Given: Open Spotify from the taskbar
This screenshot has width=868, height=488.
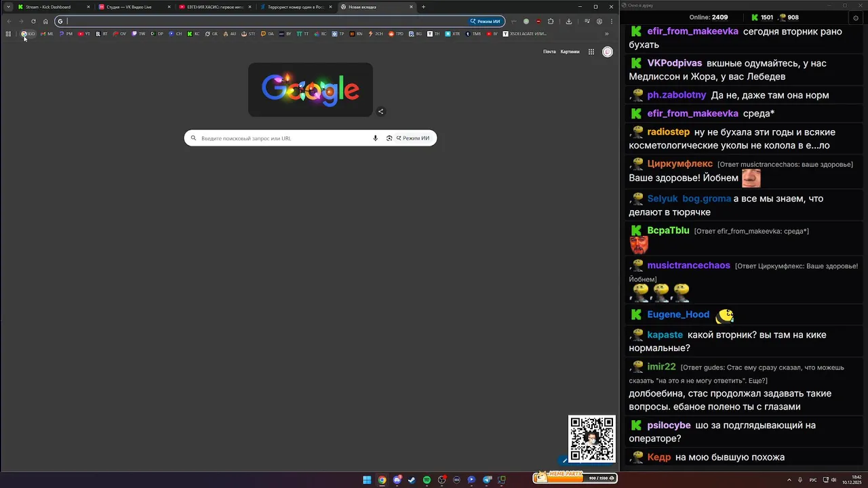Looking at the screenshot, I should tap(427, 480).
